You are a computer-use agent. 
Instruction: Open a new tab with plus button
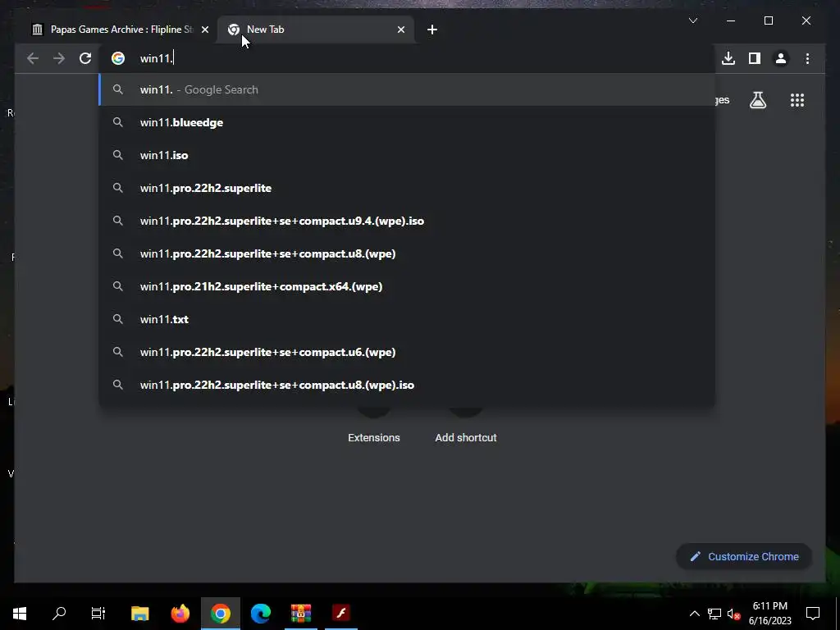(432, 30)
